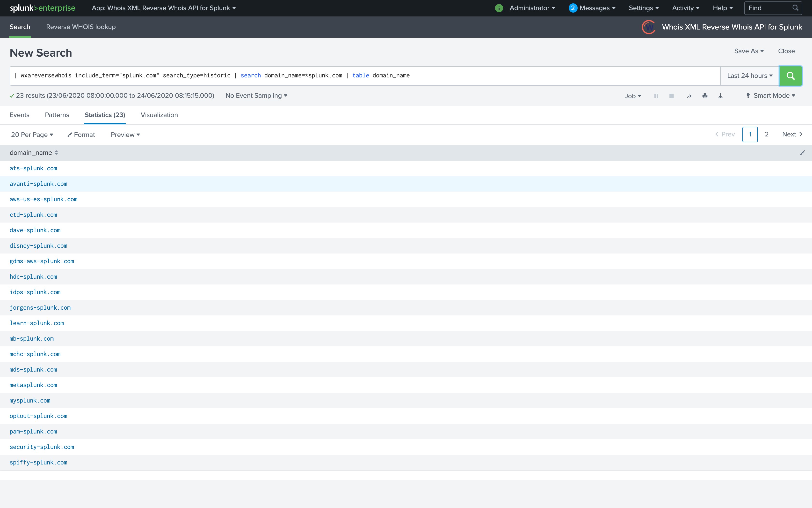Click mds-splunk.com result
The image size is (812, 508).
pos(33,369)
